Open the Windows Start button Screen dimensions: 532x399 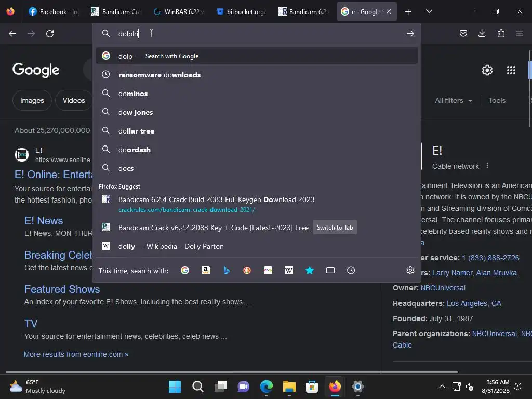175,387
